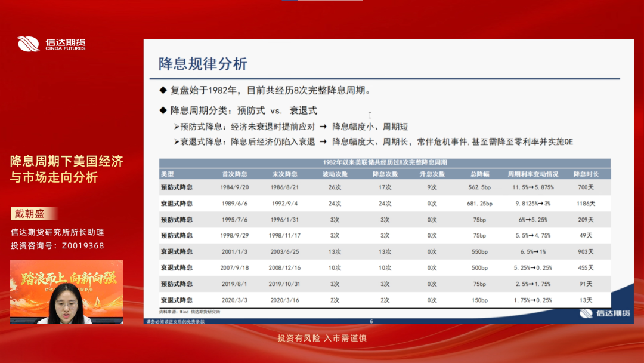Click the cell 2019/10/31
This screenshot has width=644, height=363.
pyautogui.click(x=284, y=284)
